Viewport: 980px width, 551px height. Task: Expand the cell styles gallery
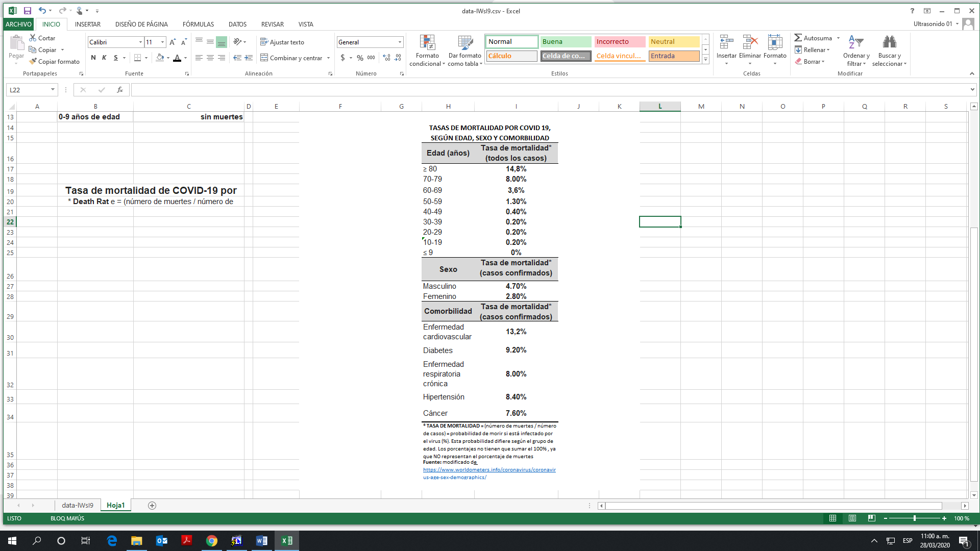pos(705,60)
